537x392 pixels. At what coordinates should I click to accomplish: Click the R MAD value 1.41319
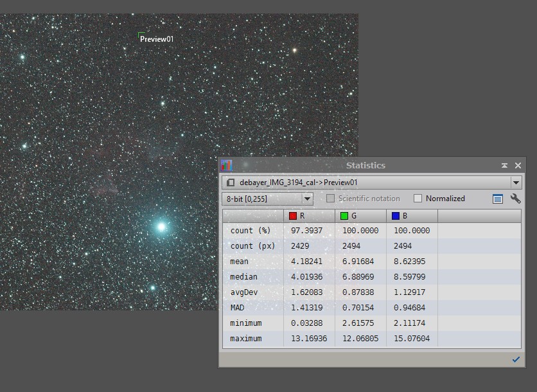pos(306,308)
